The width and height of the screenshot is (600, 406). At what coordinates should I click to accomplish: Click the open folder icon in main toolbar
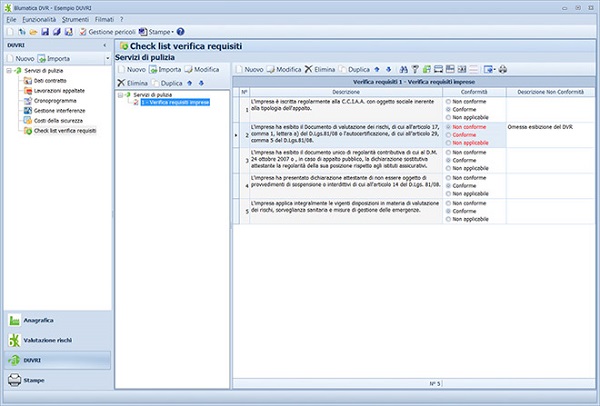[x=33, y=32]
